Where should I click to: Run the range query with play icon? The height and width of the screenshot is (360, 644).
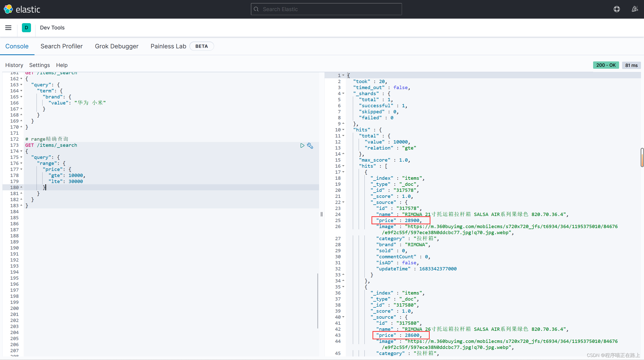(302, 146)
